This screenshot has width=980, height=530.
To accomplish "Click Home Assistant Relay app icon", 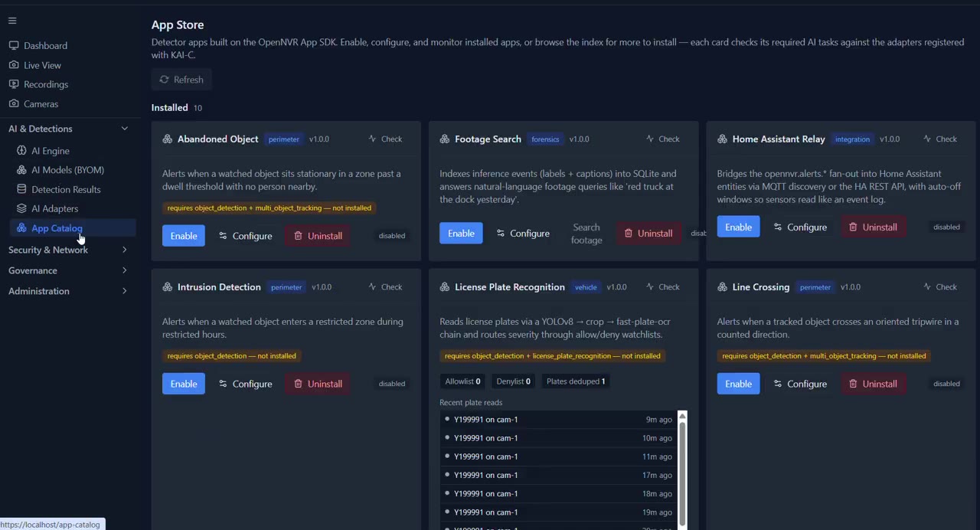I will (722, 139).
